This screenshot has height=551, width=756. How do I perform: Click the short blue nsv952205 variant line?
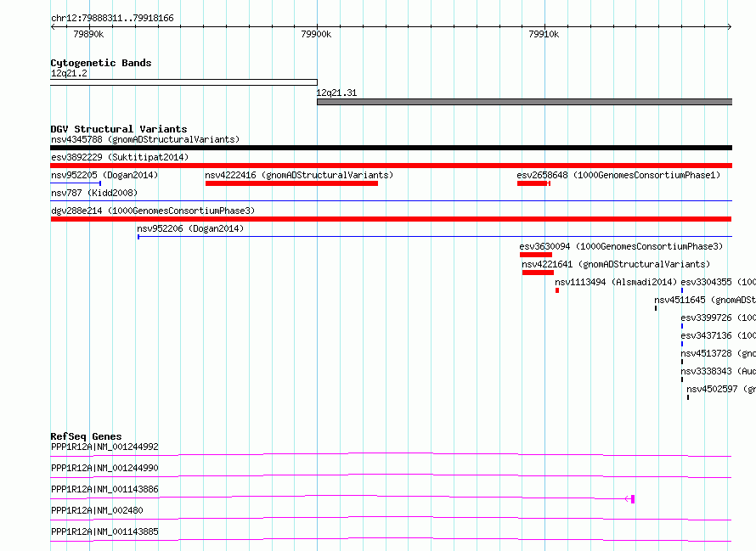76,183
